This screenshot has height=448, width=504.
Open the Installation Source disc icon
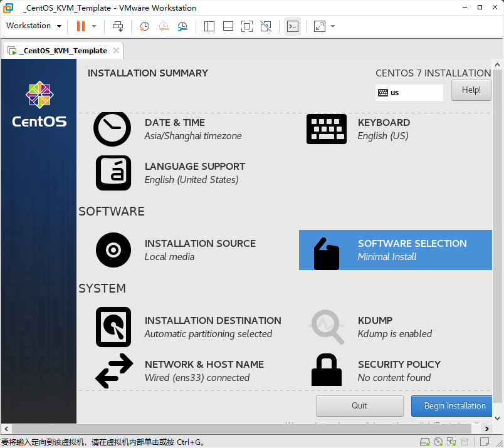[x=113, y=250]
